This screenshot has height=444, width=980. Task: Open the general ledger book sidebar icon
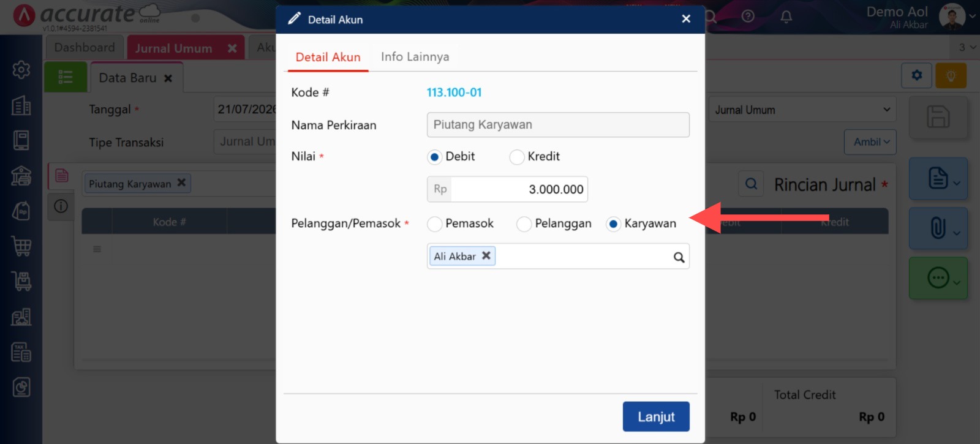tap(21, 140)
